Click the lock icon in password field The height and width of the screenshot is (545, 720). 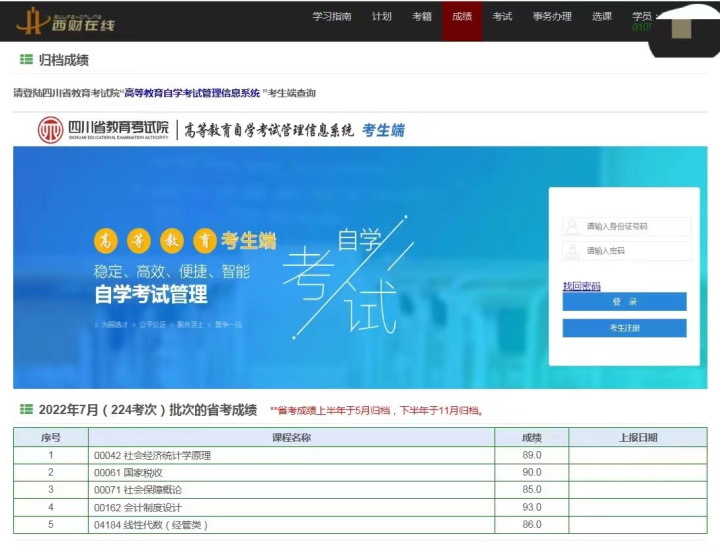[572, 251]
